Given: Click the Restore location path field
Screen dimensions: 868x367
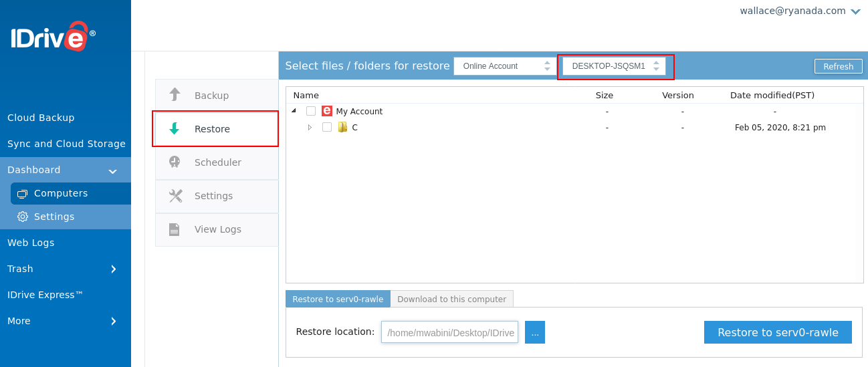Looking at the screenshot, I should point(449,332).
